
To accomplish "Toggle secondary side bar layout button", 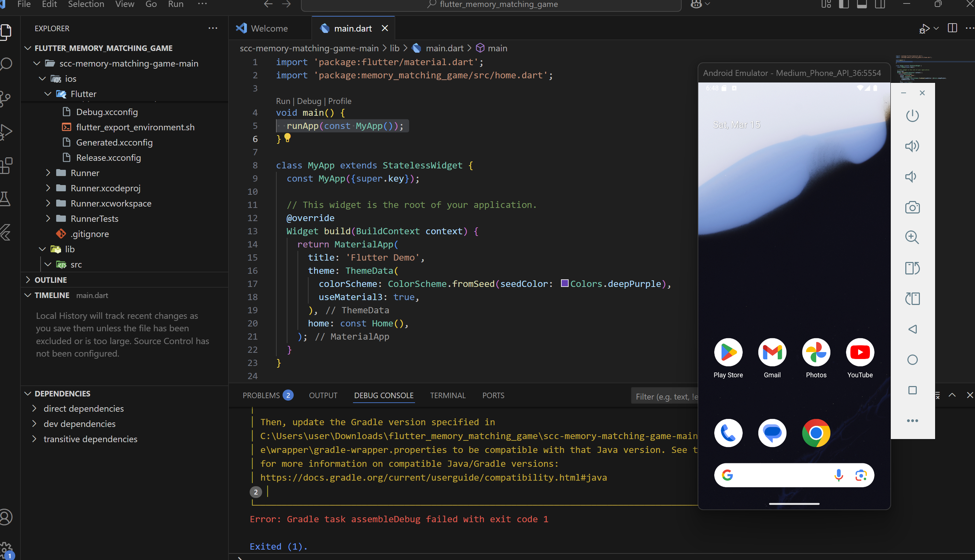I will 880,4.
